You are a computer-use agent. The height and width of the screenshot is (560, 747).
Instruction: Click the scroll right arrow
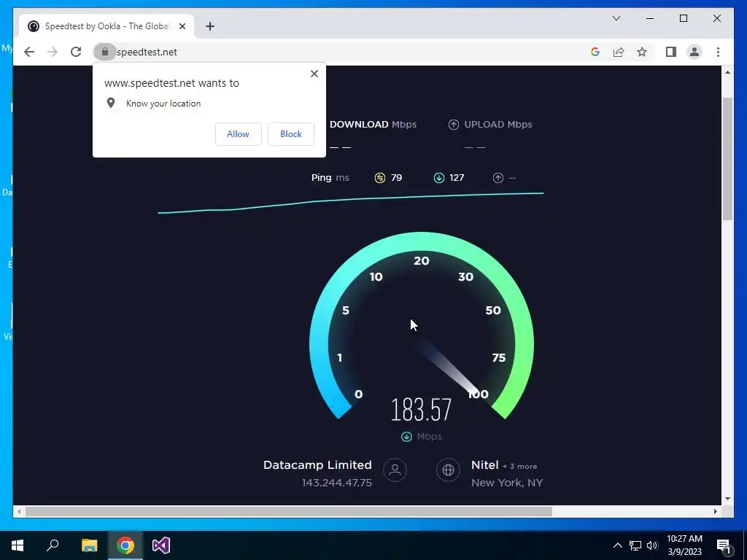[x=715, y=511]
